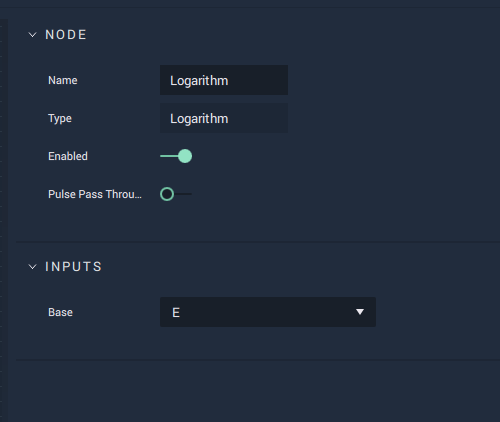Open the Base dropdown showing E
Image resolution: width=500 pixels, height=422 pixels.
[268, 312]
